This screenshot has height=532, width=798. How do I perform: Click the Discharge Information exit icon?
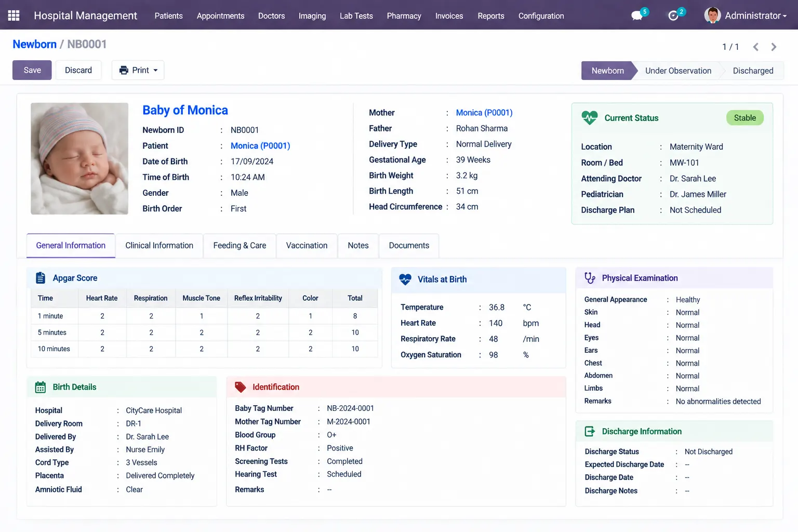[x=590, y=431]
